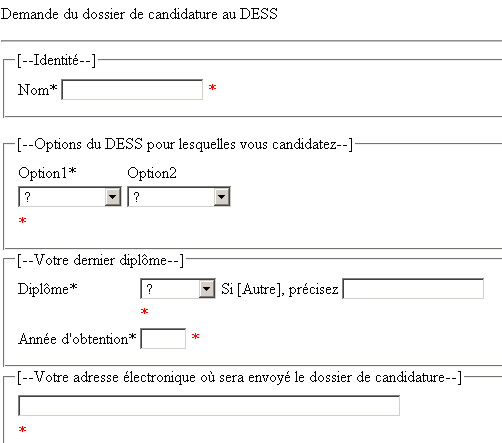The image size is (502, 443).
Task: Click the red asterisk below Diplôme dropdown
Action: (144, 312)
